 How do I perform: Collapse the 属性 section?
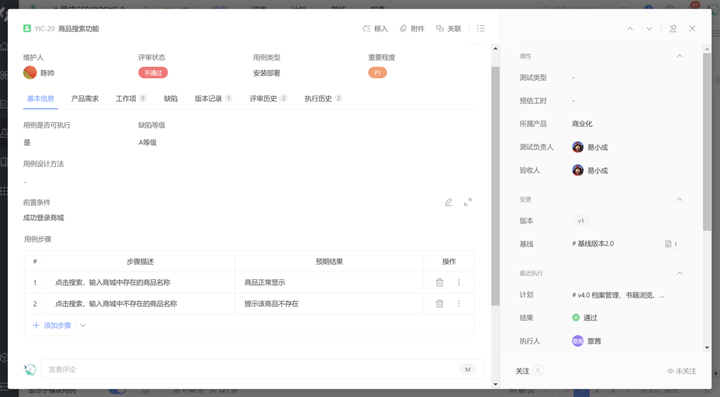(680, 56)
